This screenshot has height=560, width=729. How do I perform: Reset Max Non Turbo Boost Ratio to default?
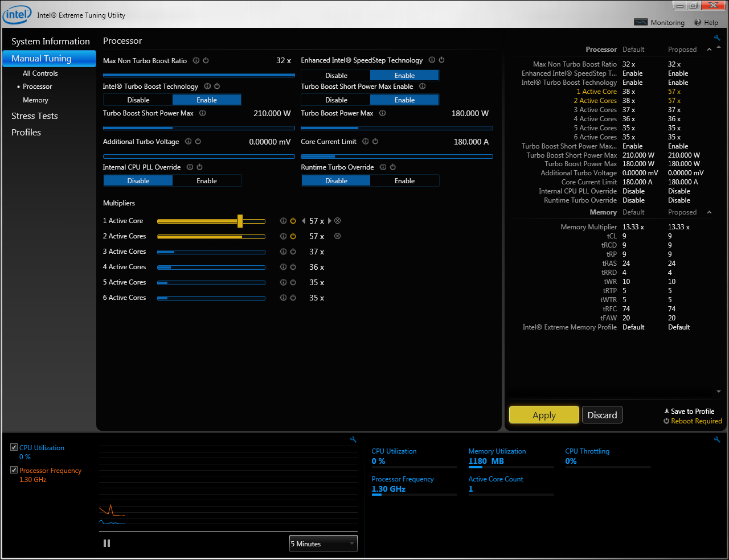coord(206,60)
